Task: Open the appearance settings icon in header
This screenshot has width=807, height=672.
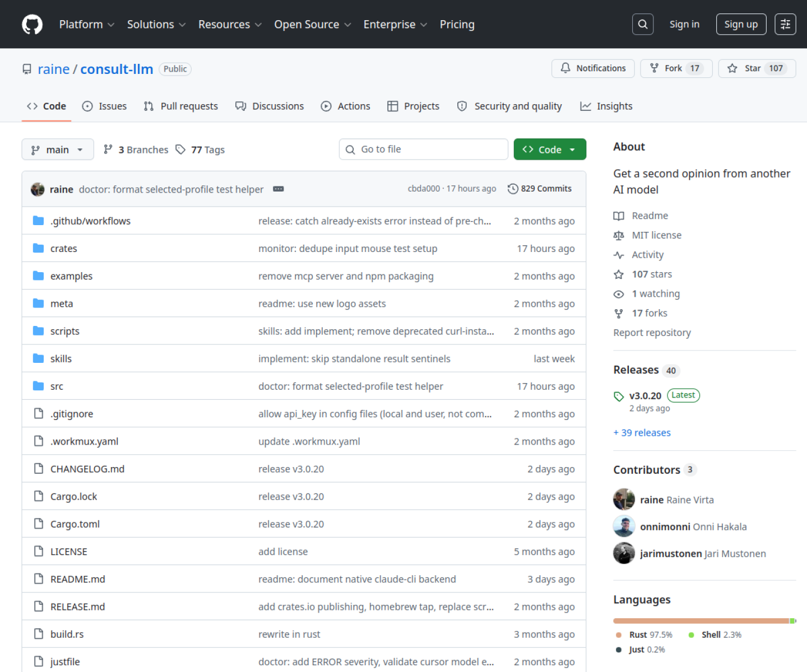Action: tap(785, 24)
